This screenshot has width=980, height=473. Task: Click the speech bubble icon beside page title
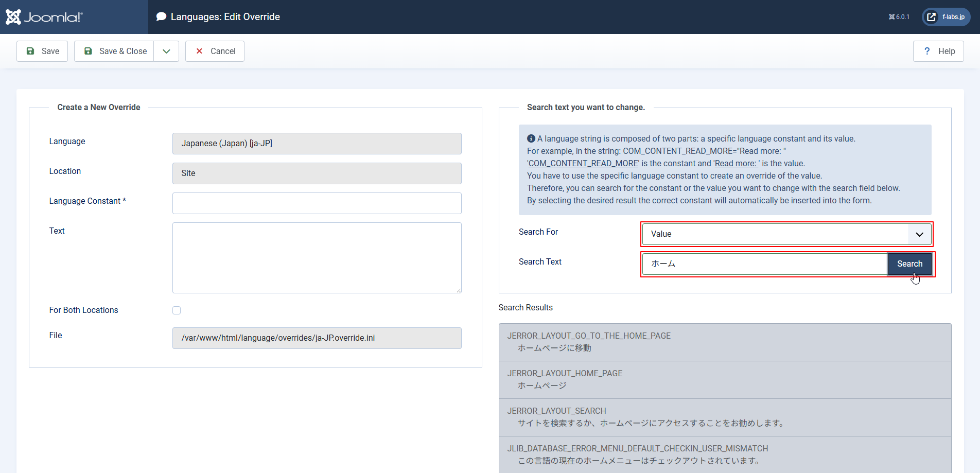162,16
